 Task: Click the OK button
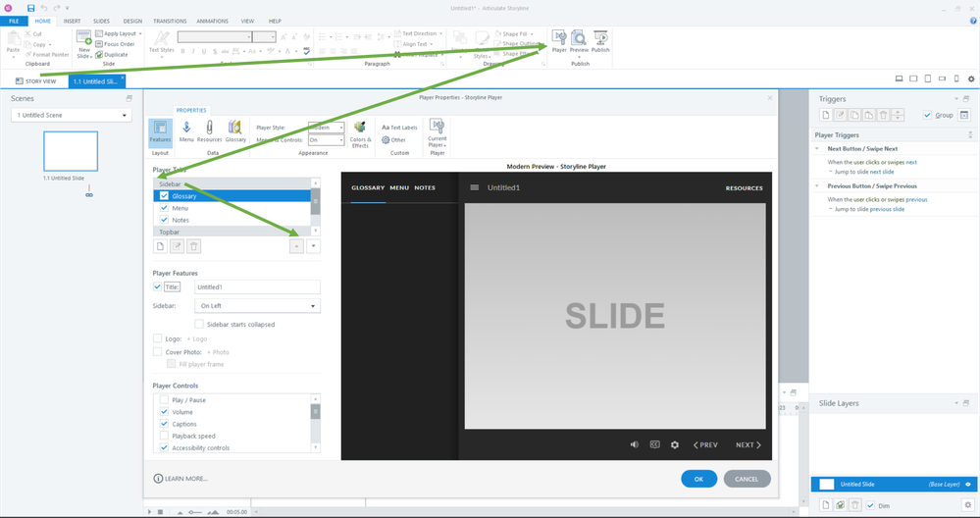pyautogui.click(x=698, y=479)
